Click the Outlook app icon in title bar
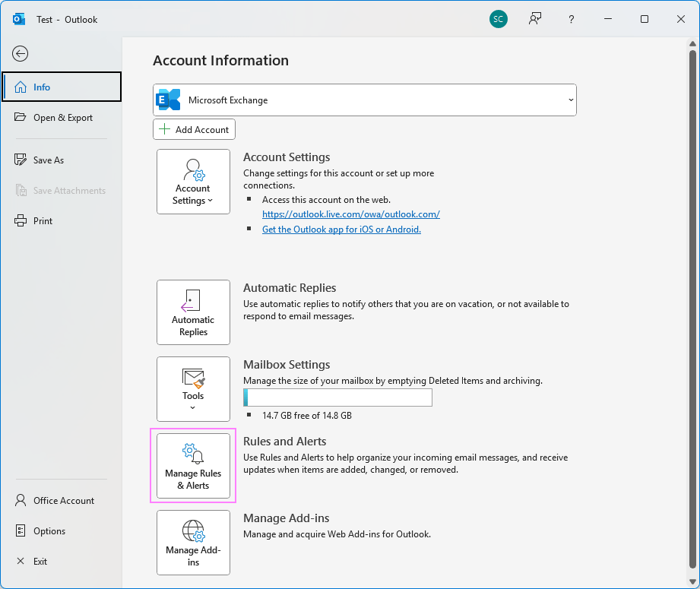700x589 pixels. coord(19,19)
